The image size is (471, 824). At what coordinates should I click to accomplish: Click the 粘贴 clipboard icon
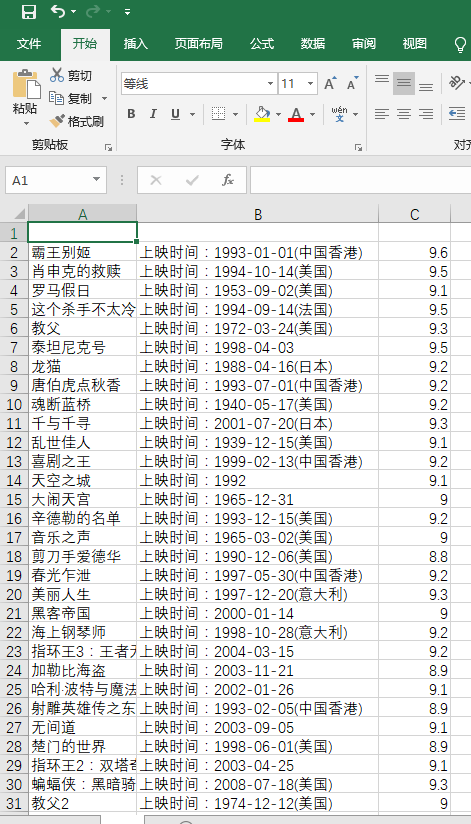click(26, 84)
